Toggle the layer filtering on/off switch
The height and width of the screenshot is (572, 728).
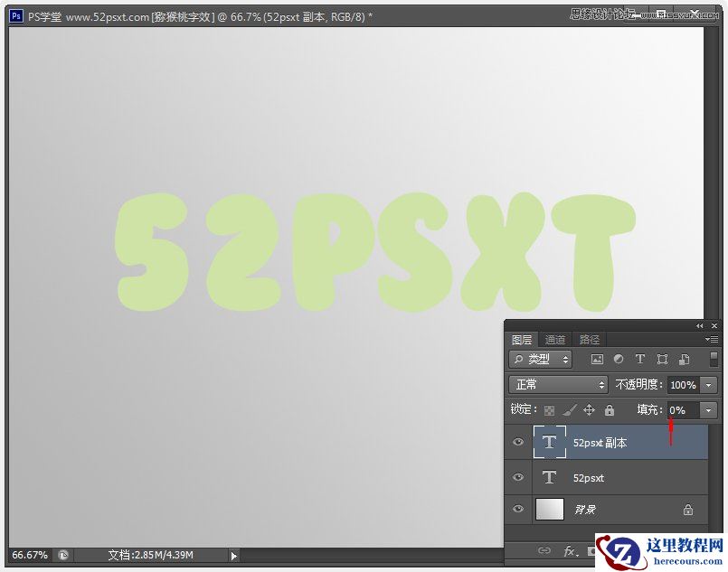[714, 359]
